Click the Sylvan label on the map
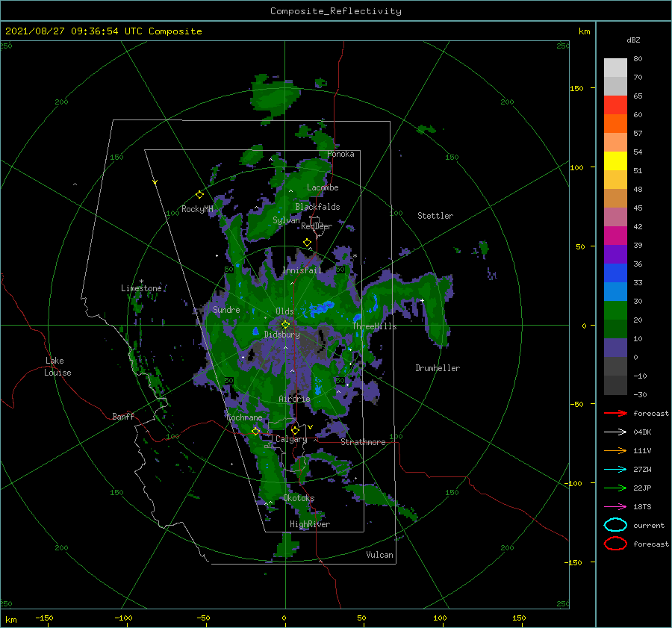 (286, 220)
